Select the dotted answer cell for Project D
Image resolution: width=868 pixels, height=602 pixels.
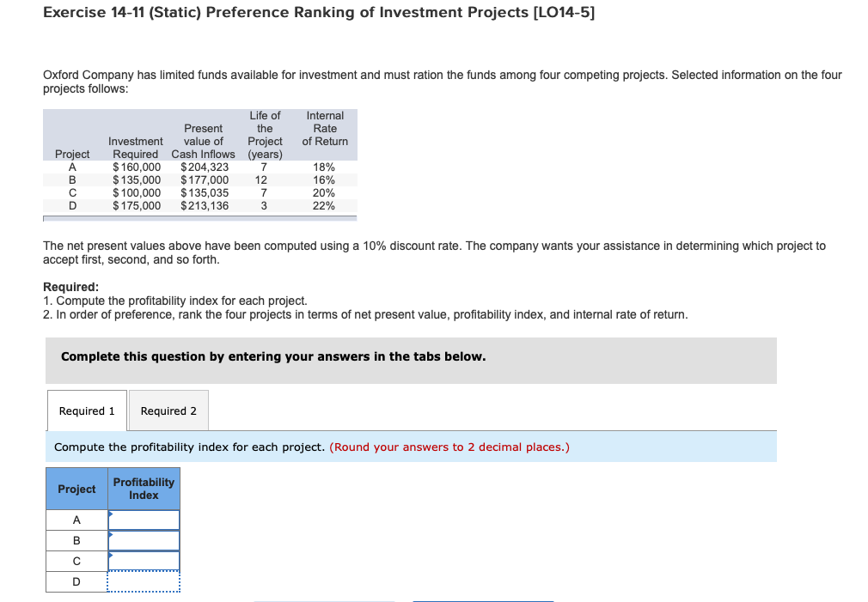point(144,581)
